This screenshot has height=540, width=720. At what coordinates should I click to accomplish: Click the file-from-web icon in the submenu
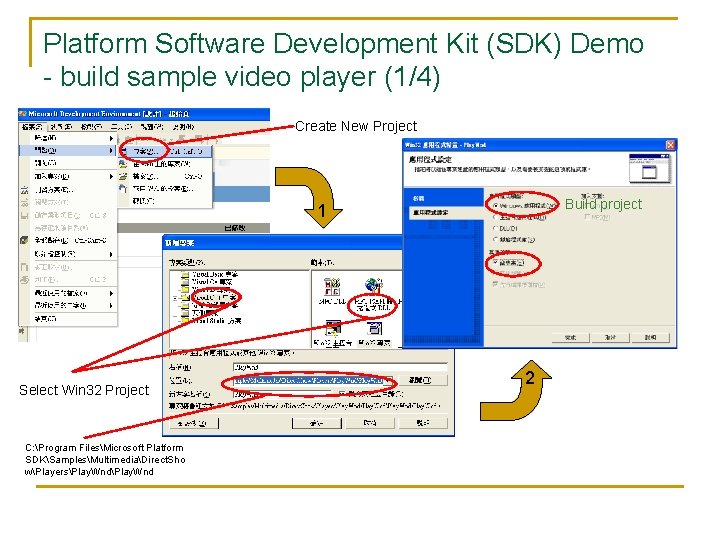point(123,188)
